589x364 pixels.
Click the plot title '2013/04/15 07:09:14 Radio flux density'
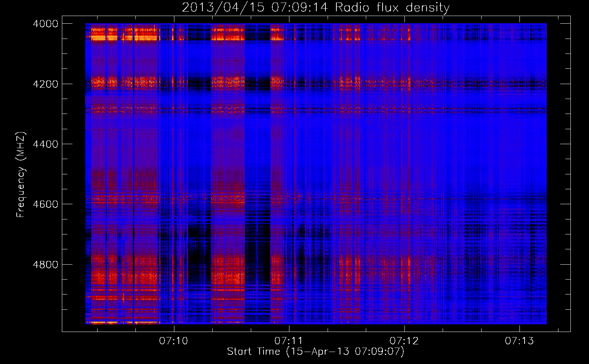[316, 8]
